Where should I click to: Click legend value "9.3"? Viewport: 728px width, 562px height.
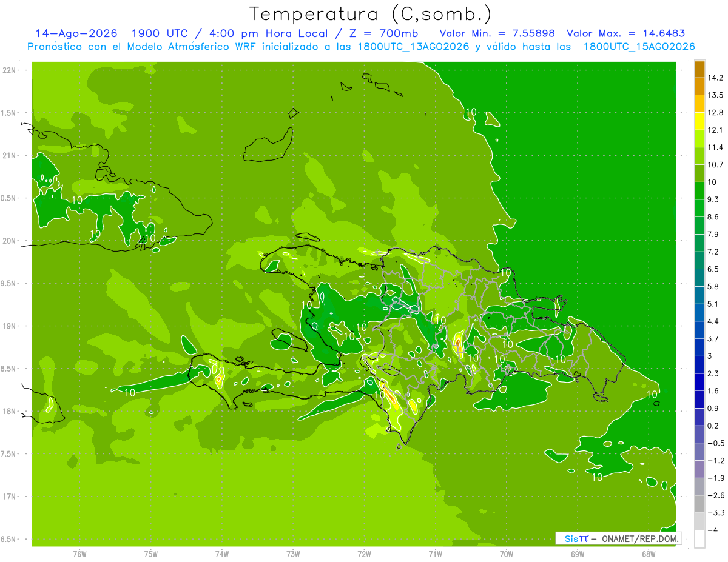point(713,199)
